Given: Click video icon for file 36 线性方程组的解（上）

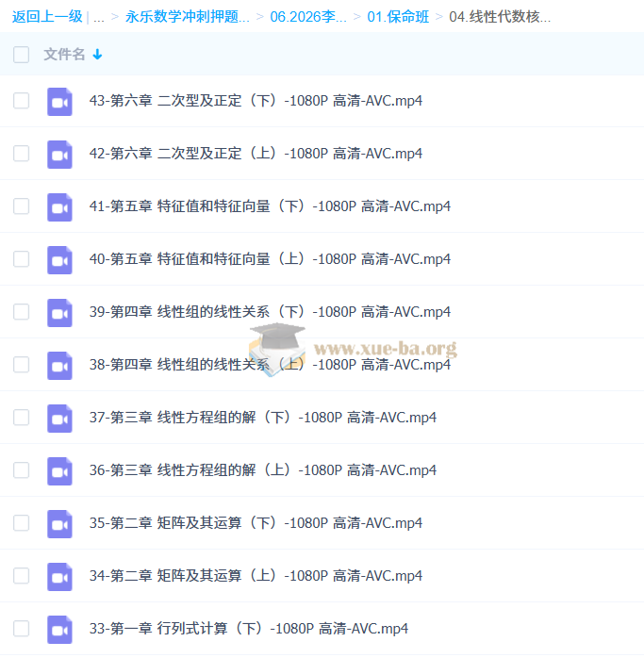Looking at the screenshot, I should 59,470.
